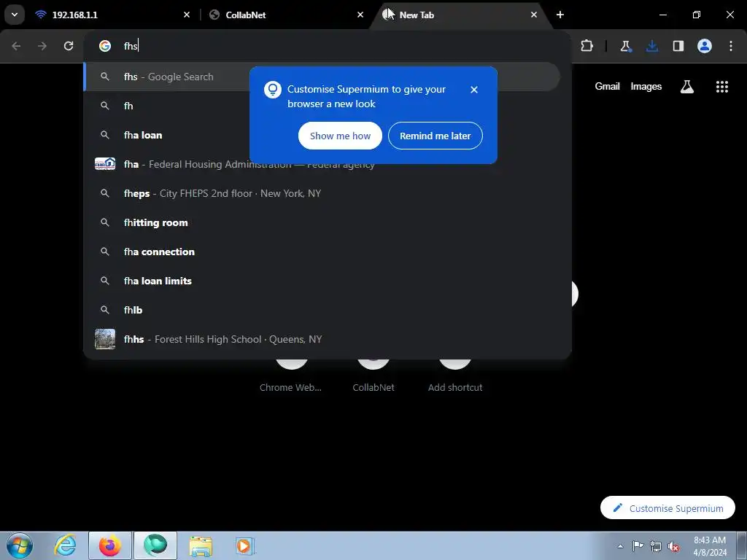Viewport: 747px width, 560px height.
Task: Open Windows Media Player on taskbar
Action: pos(245,545)
